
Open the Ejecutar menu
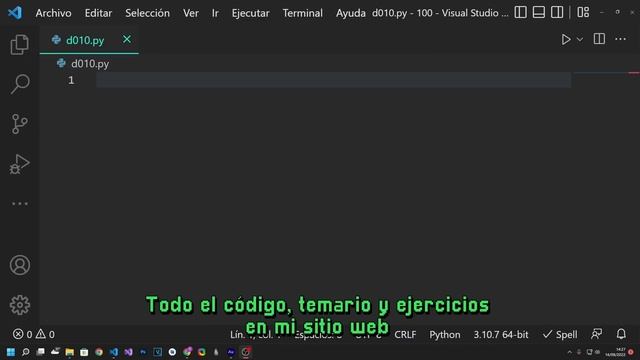coord(250,13)
